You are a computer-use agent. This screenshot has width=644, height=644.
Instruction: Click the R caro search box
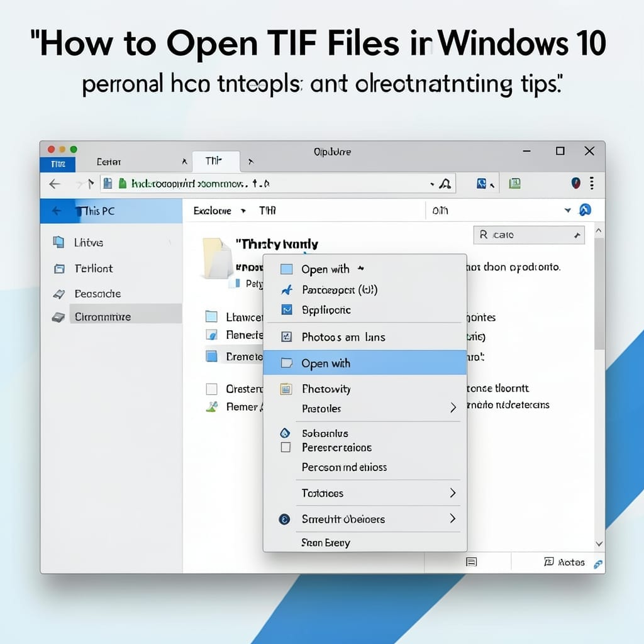[x=528, y=235]
